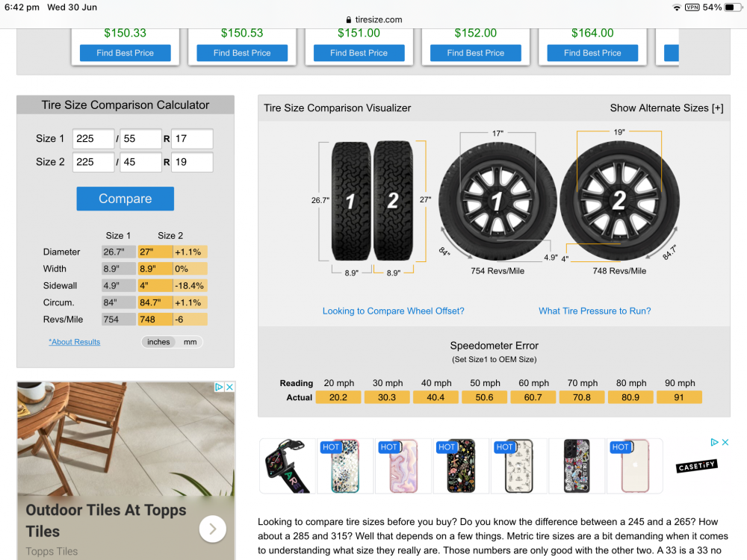Screen dimensions: 747x560
Task: Click AdChoices icon on Casetify banner
Action: pos(714,442)
